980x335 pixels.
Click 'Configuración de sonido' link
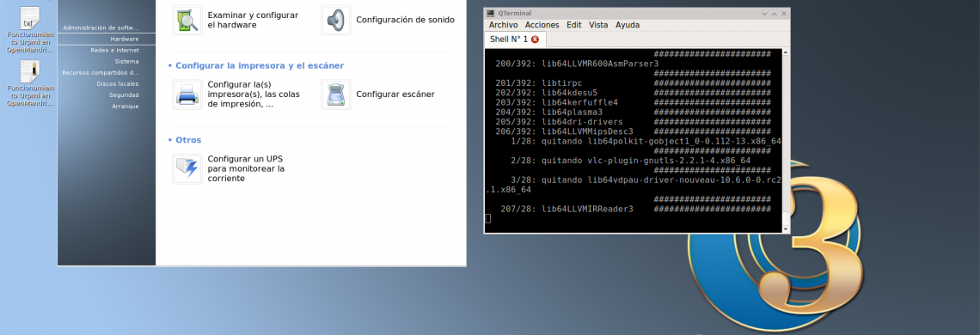(405, 20)
